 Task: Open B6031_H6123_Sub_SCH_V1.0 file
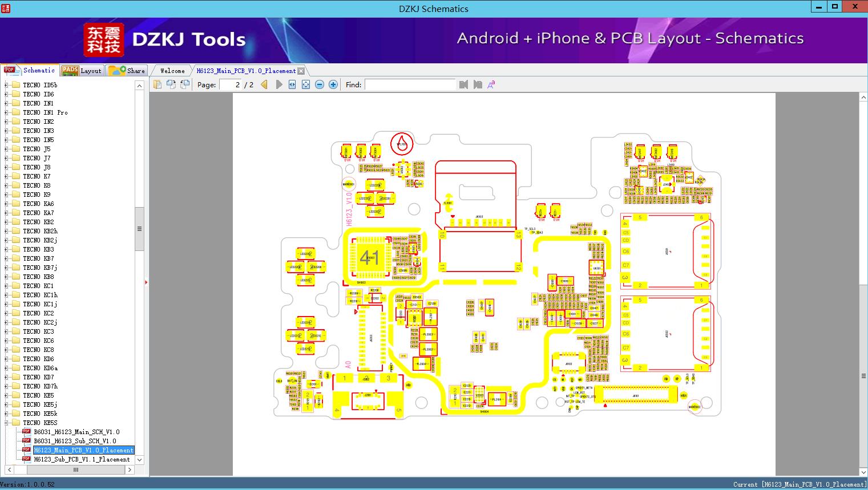pos(75,441)
